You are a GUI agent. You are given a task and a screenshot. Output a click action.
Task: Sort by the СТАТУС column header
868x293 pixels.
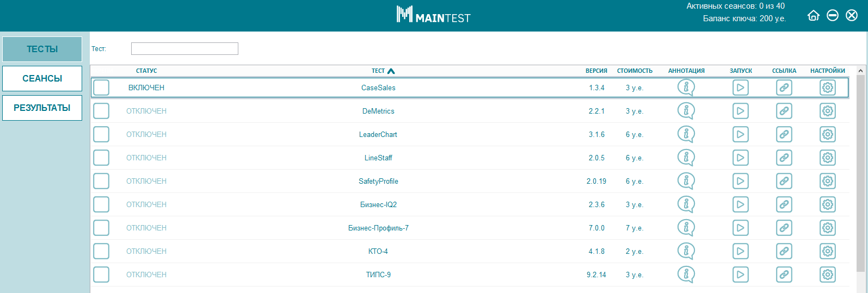(x=146, y=71)
